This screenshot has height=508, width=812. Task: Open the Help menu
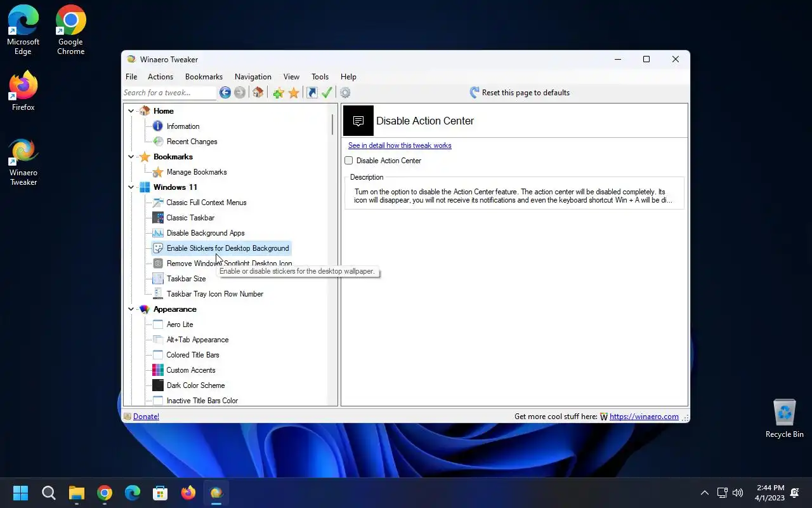[x=348, y=77]
